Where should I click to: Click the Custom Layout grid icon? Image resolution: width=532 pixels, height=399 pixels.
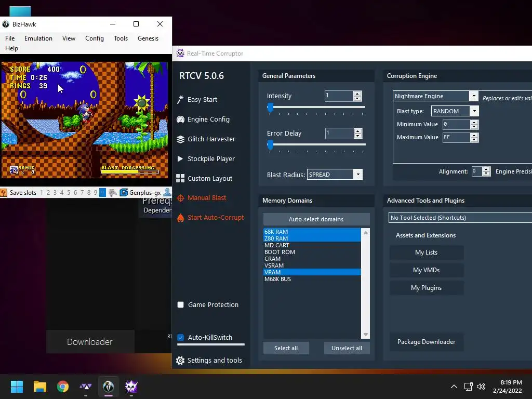point(180,179)
